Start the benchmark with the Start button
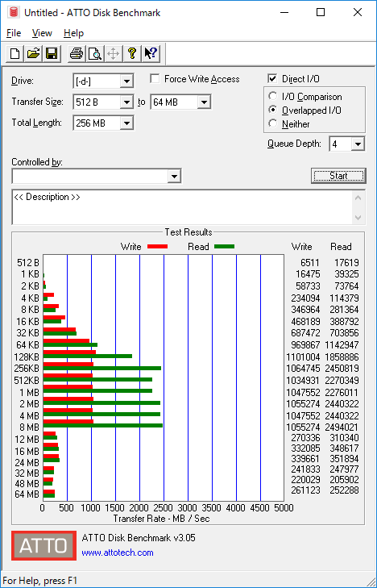This screenshot has width=377, height=588. pos(338,176)
